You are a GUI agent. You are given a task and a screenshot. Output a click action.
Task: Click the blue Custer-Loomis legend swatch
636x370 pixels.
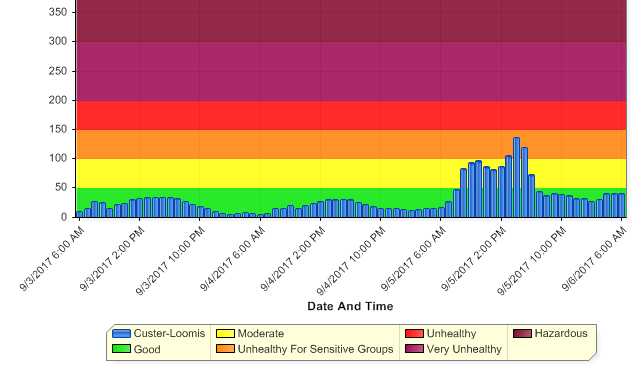[x=121, y=333]
